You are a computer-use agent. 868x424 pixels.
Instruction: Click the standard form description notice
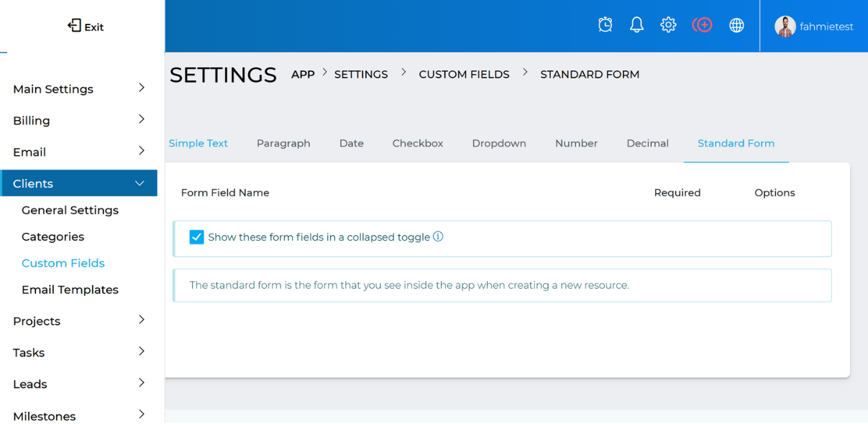point(502,285)
